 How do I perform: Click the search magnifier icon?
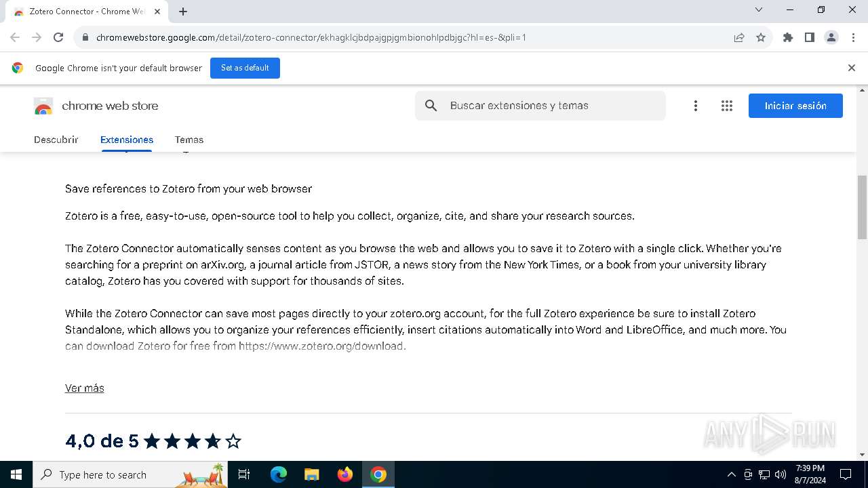tap(431, 106)
